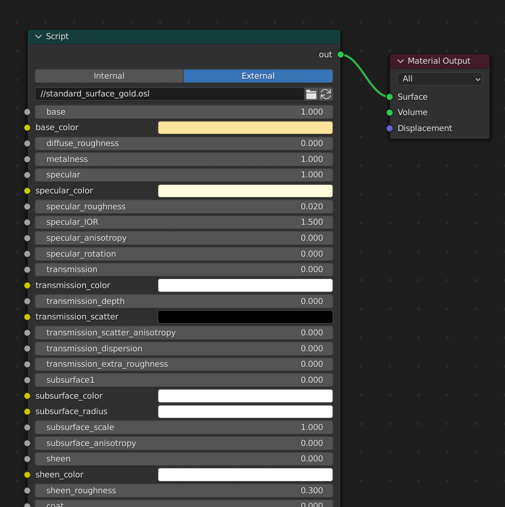Open the transmission_color swatch
The height and width of the screenshot is (507, 505).
[245, 285]
